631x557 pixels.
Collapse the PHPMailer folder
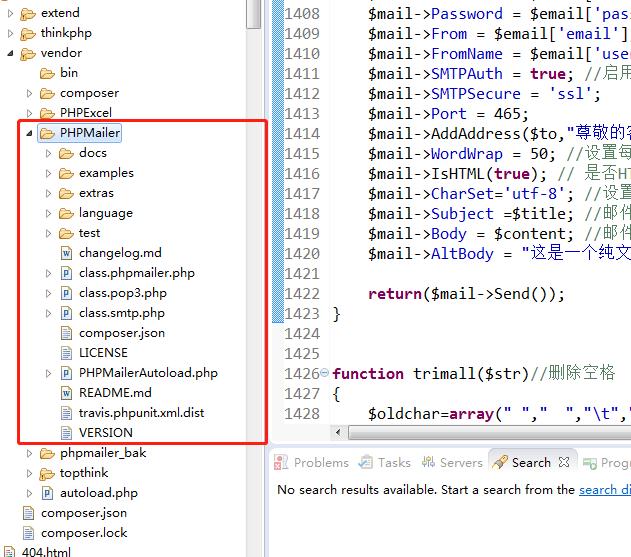[29, 133]
